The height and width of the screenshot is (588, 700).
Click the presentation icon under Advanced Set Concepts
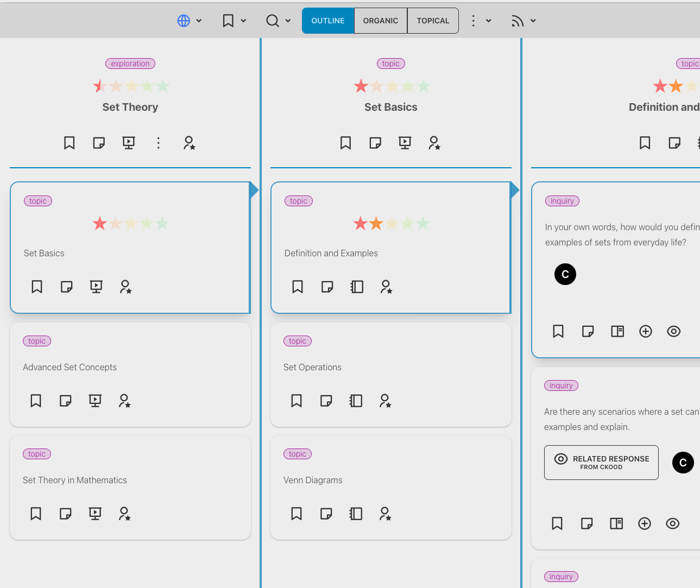tap(95, 400)
